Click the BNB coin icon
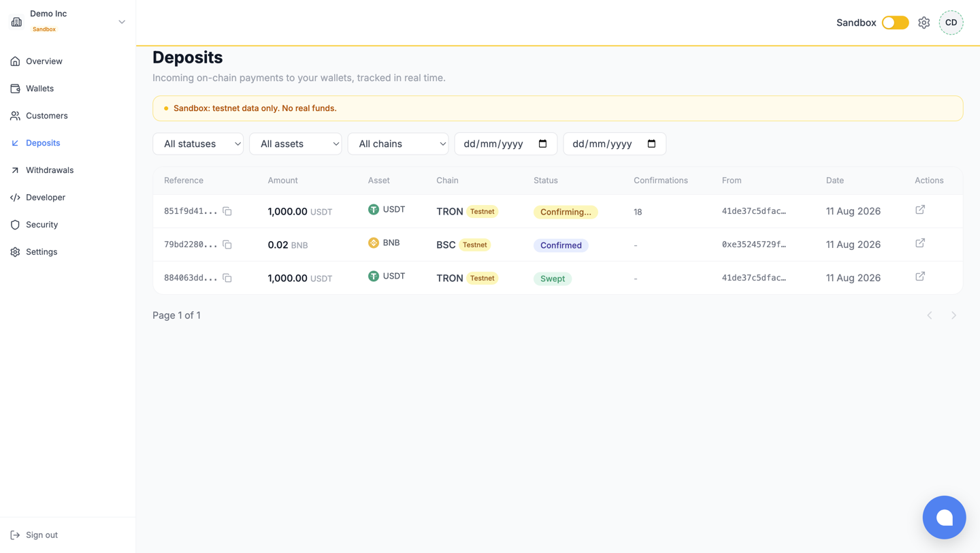 coord(374,243)
